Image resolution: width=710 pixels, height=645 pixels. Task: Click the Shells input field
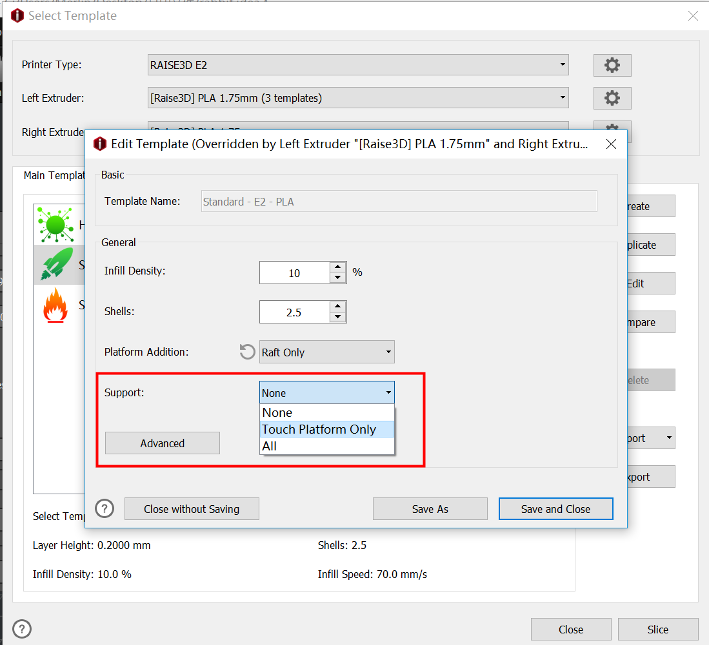point(294,312)
